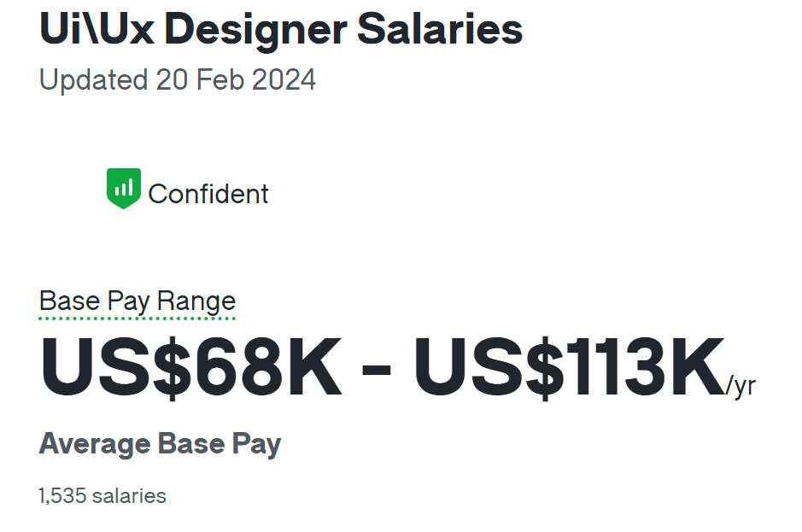Click the word Salaries in the heading
Image resolution: width=802 pixels, height=532 pixels.
coord(440,29)
